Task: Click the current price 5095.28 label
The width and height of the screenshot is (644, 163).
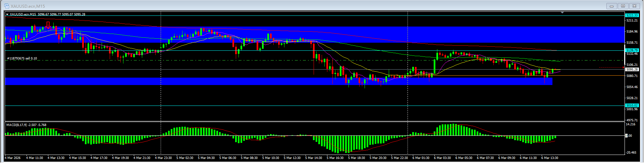Action: 632,70
